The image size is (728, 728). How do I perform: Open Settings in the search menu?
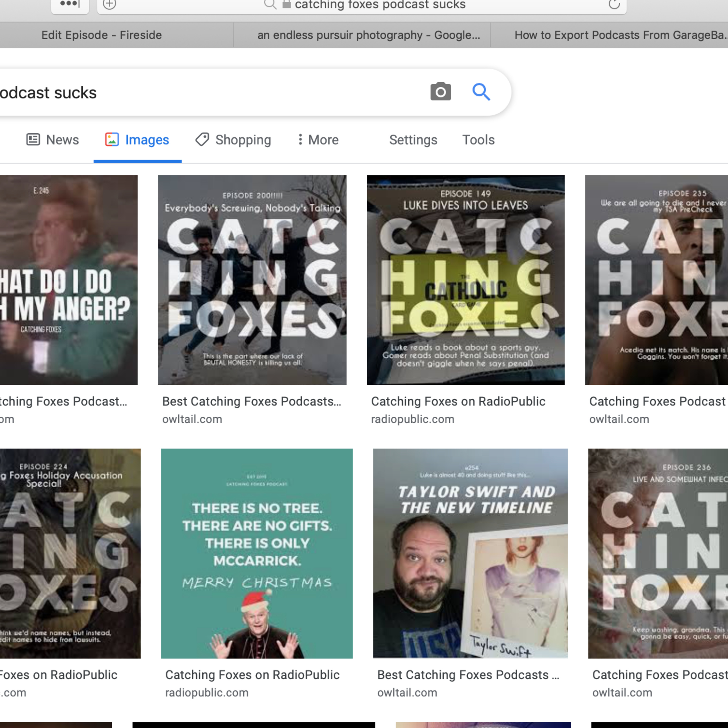pos(413,140)
